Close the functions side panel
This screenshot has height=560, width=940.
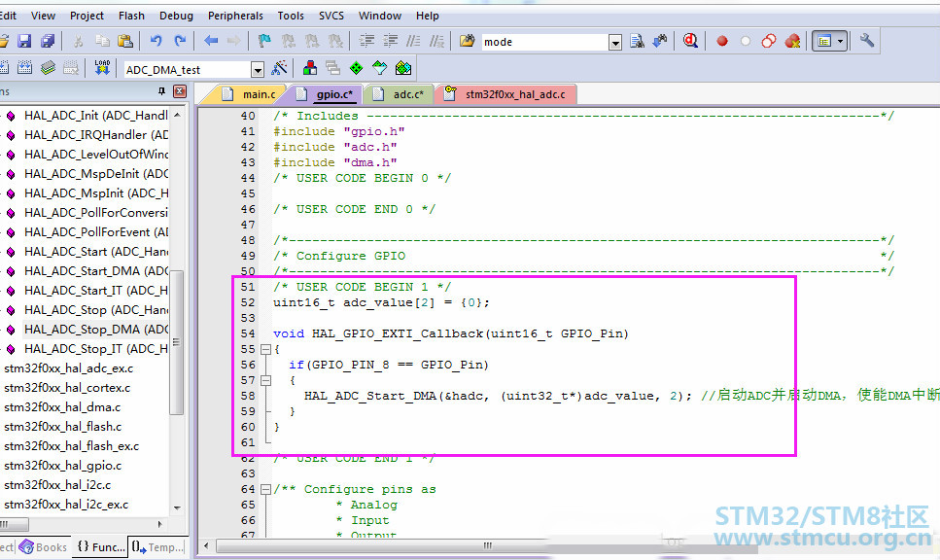tap(179, 91)
